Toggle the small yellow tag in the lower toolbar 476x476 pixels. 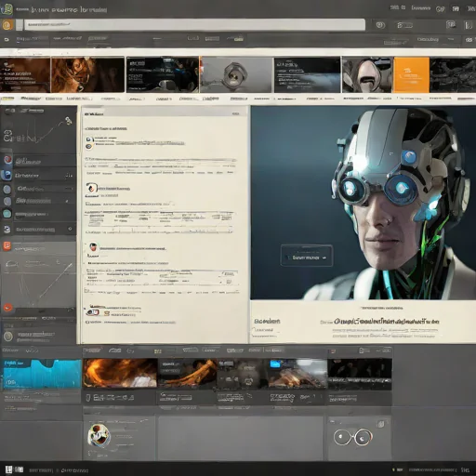(158, 351)
